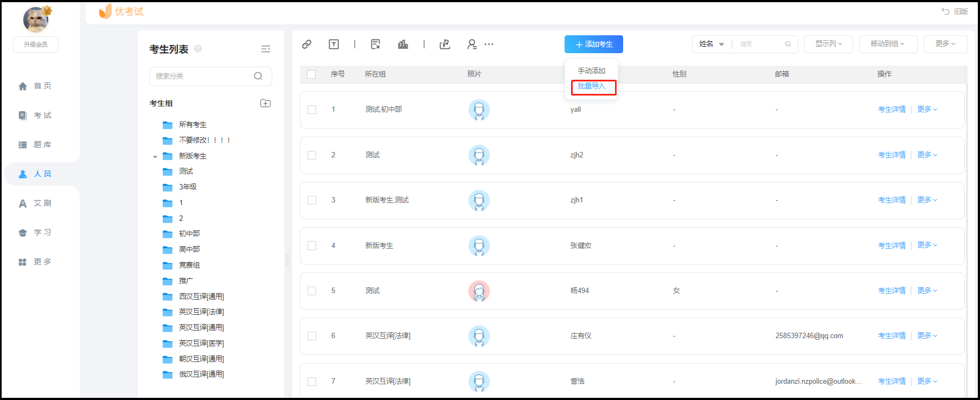Expand 更多 for row 张健宏
Image resolution: width=980 pixels, height=400 pixels.
pyautogui.click(x=927, y=245)
